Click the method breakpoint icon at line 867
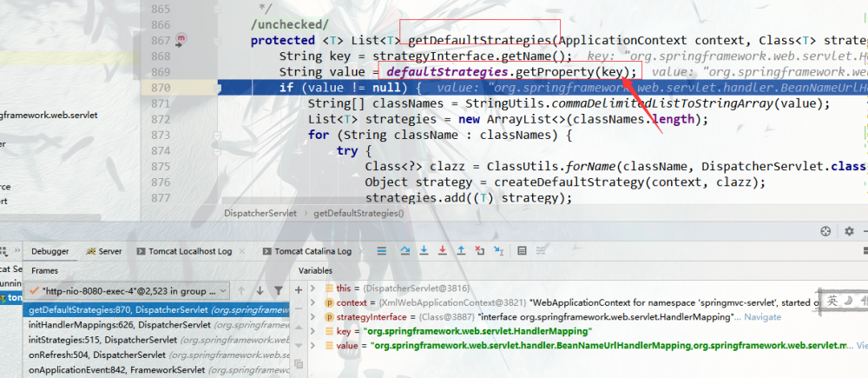Viewport: 868px width, 378px height. 181,39
